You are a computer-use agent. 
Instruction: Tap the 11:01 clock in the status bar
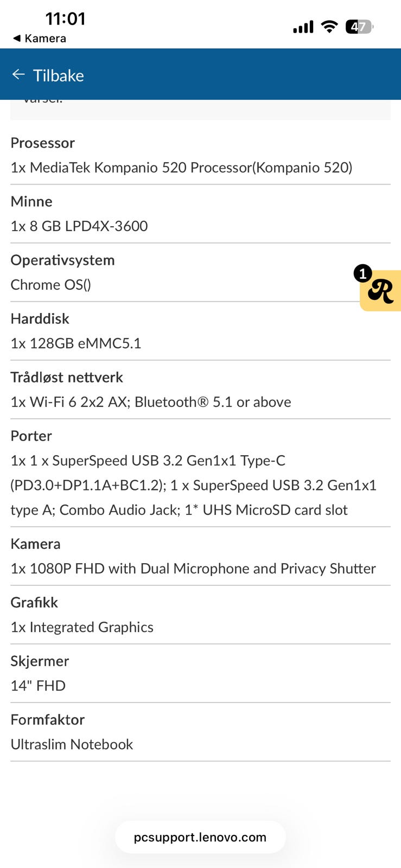click(65, 19)
